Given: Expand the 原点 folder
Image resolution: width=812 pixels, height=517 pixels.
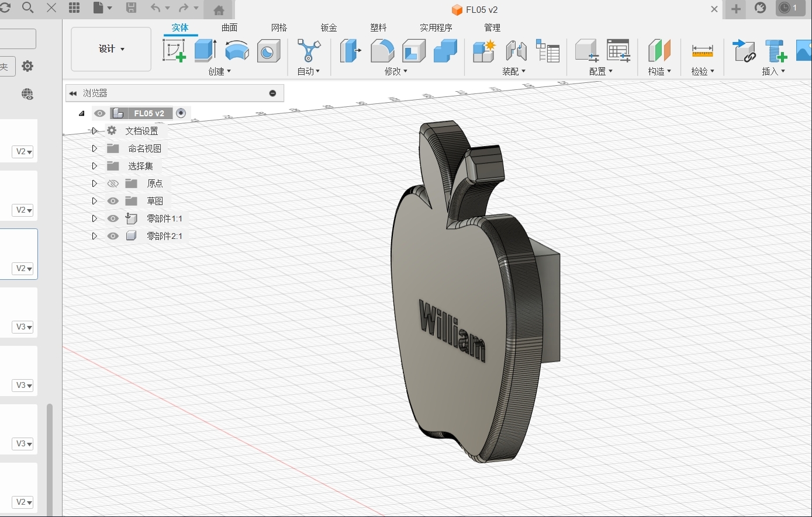Looking at the screenshot, I should [x=94, y=183].
